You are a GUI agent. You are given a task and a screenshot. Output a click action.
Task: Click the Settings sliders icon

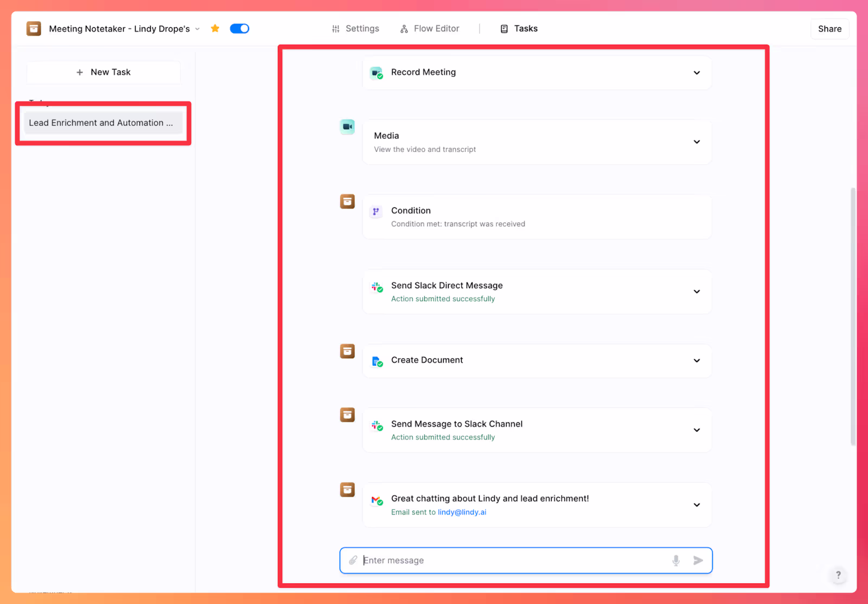pos(336,29)
